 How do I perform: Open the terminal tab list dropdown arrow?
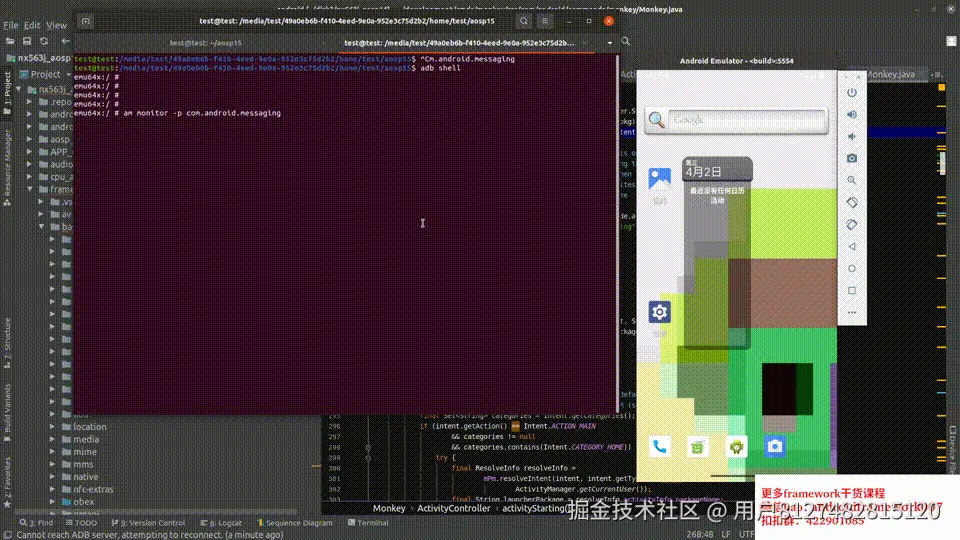(610, 43)
